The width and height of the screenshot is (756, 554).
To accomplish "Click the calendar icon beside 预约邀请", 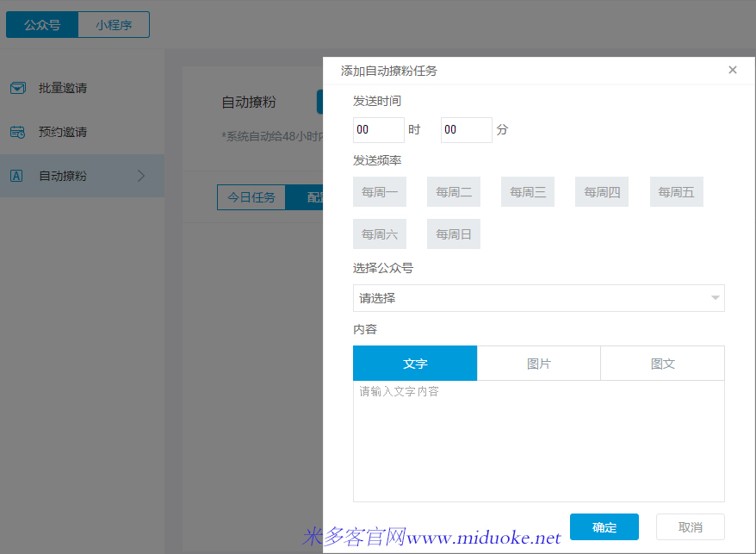I will pos(17,132).
